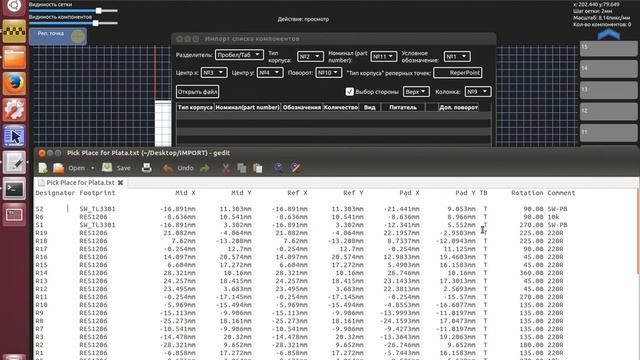640x360 pixels.
Task: Select feeder slot 14 in right panel
Action: pyautogui.click(x=608, y=69)
